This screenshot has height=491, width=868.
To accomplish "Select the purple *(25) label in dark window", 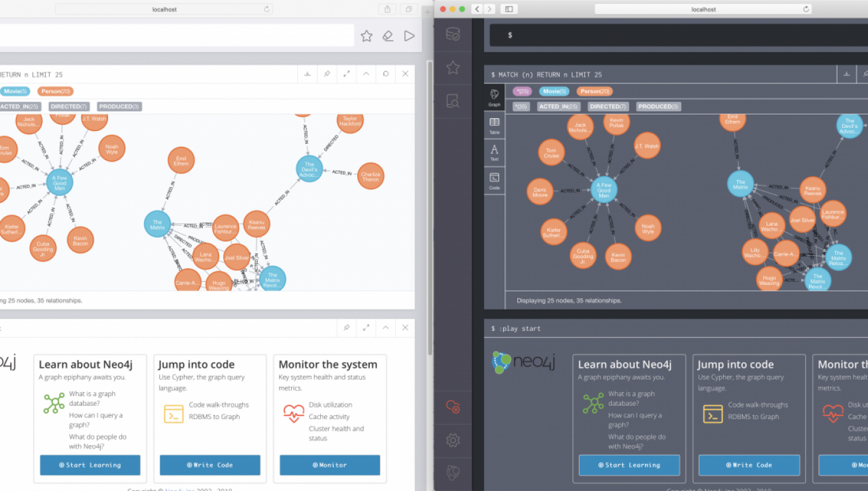I will pyautogui.click(x=521, y=92).
